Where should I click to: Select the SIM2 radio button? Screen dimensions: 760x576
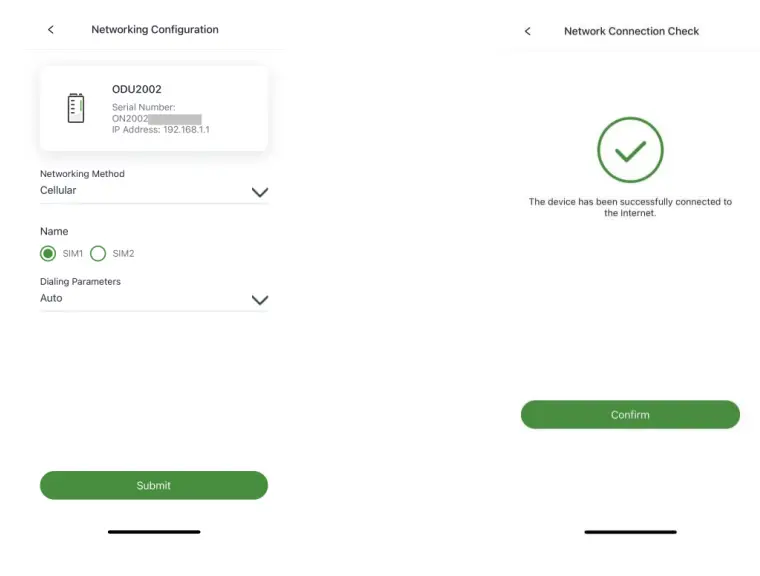[x=98, y=253]
